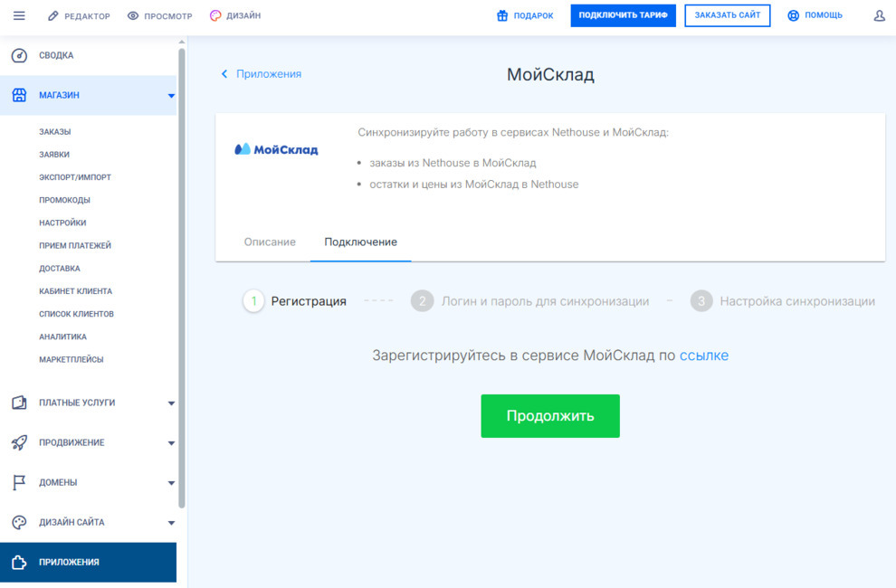The width and height of the screenshot is (896, 588).
Task: Expand the Дизайн сайта arrow
Action: (171, 523)
